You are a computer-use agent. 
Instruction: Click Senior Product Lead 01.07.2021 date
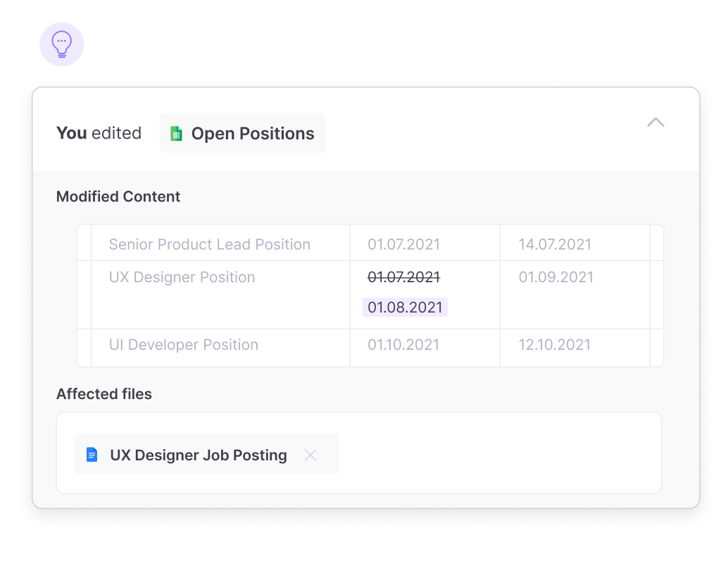click(403, 244)
